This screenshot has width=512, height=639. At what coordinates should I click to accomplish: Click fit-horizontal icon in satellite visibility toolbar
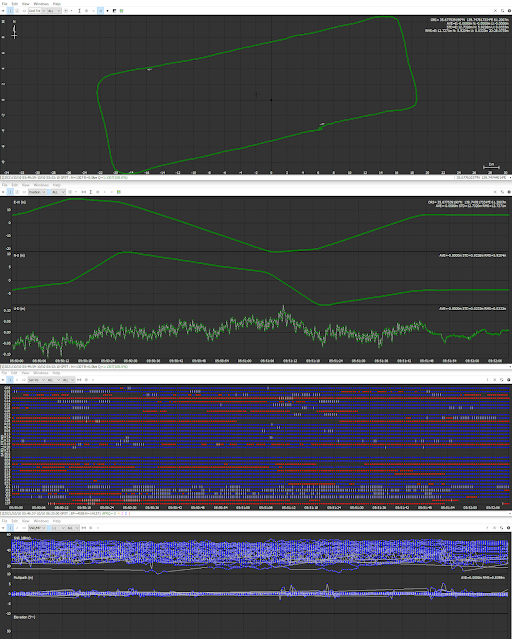(79, 380)
